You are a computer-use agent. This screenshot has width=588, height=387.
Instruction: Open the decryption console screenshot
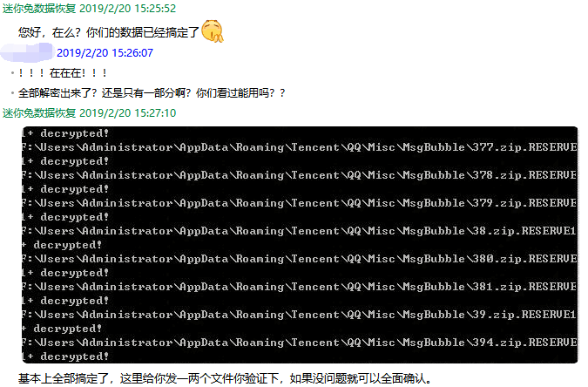point(300,245)
